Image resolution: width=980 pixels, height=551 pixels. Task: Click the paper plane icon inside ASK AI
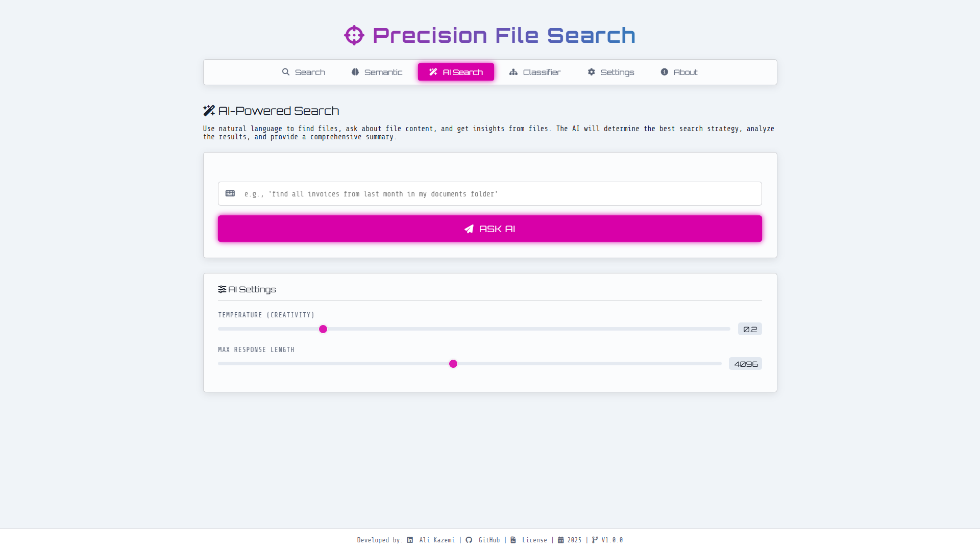pos(469,229)
